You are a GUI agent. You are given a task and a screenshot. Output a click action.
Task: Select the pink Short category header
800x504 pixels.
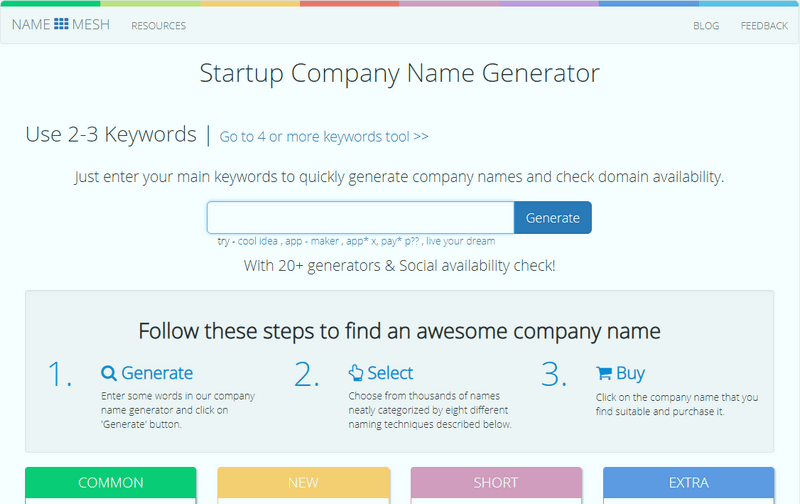click(x=496, y=483)
